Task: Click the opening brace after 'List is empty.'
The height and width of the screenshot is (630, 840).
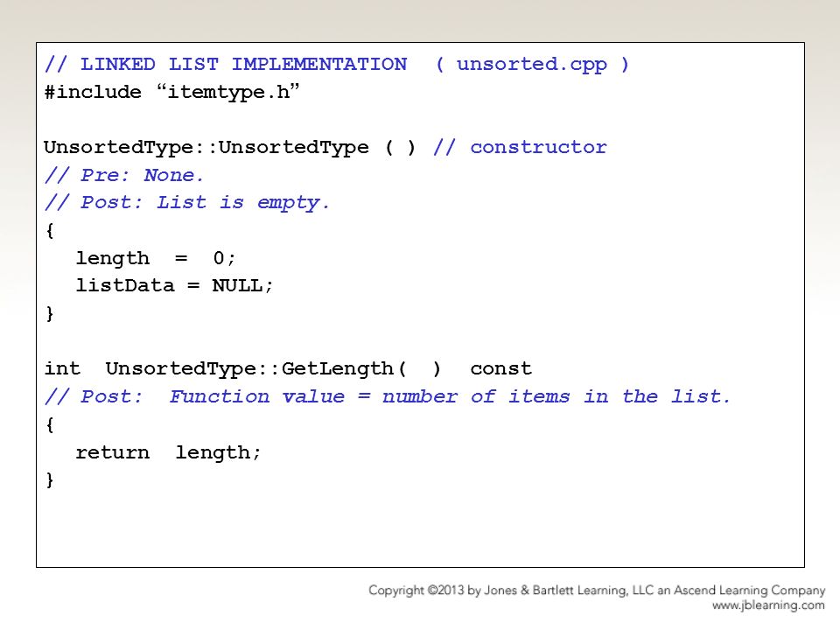Action: click(x=50, y=231)
